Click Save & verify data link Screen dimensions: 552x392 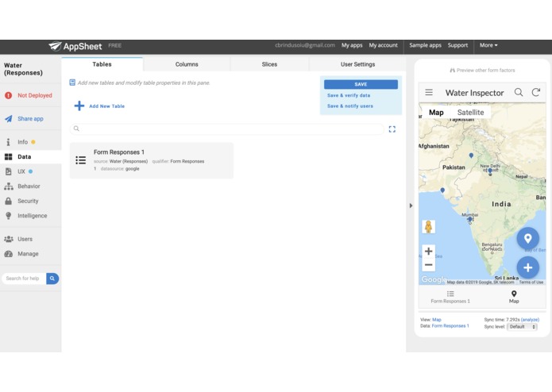click(x=349, y=95)
